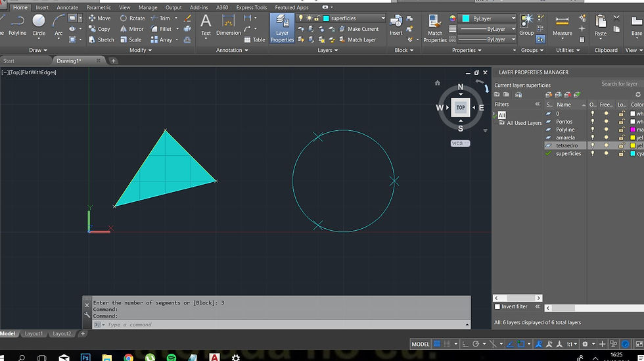Add a new drawing tab
This screenshot has width=644, height=361.
(113, 61)
